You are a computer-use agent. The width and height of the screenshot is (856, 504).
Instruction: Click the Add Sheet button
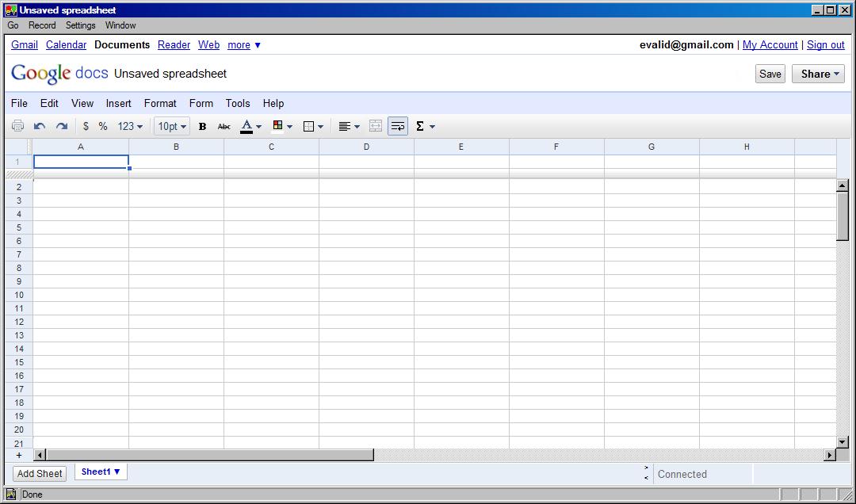coord(40,473)
